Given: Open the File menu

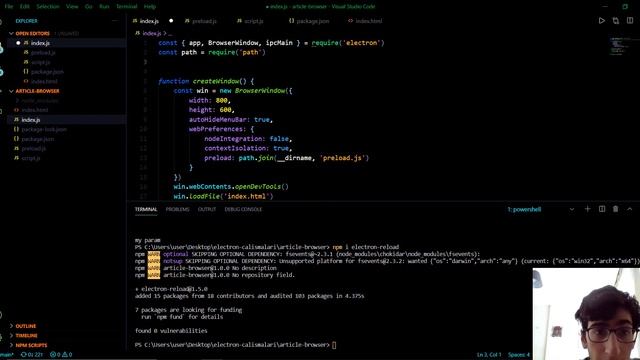Looking at the screenshot, I should (9, 7).
